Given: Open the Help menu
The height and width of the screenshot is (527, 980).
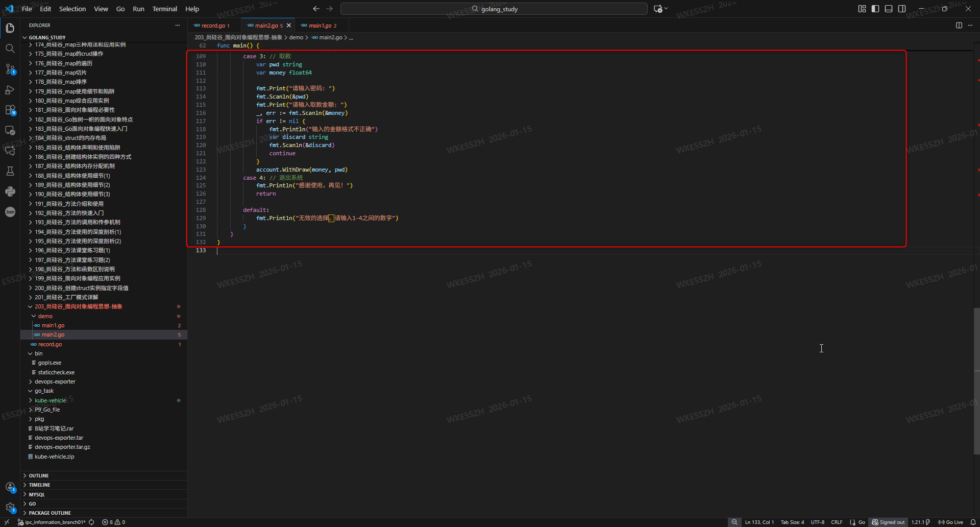Looking at the screenshot, I should [x=192, y=9].
